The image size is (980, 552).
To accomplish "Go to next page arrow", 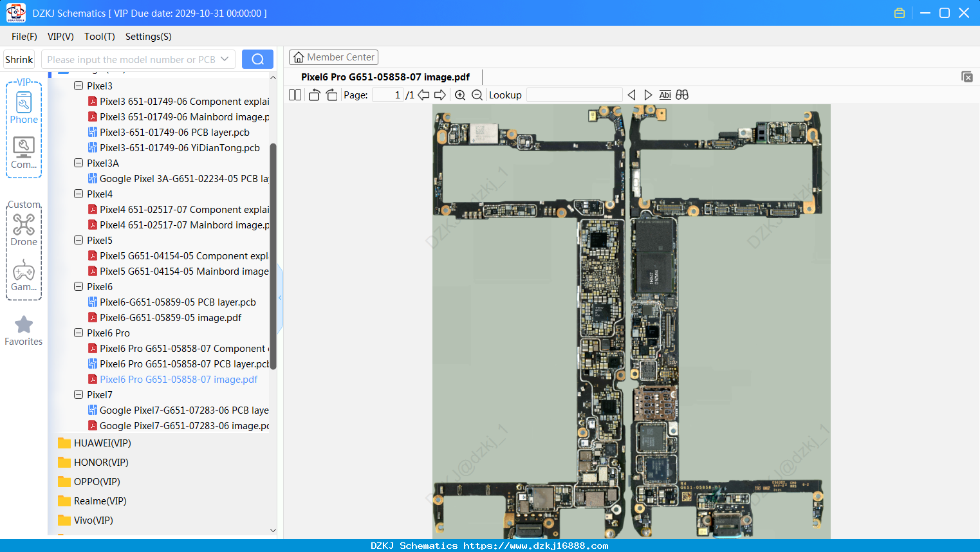I will coord(440,95).
